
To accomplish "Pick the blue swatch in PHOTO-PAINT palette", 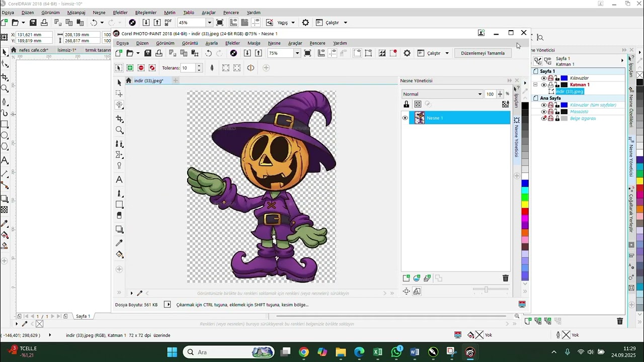I will pos(525,184).
